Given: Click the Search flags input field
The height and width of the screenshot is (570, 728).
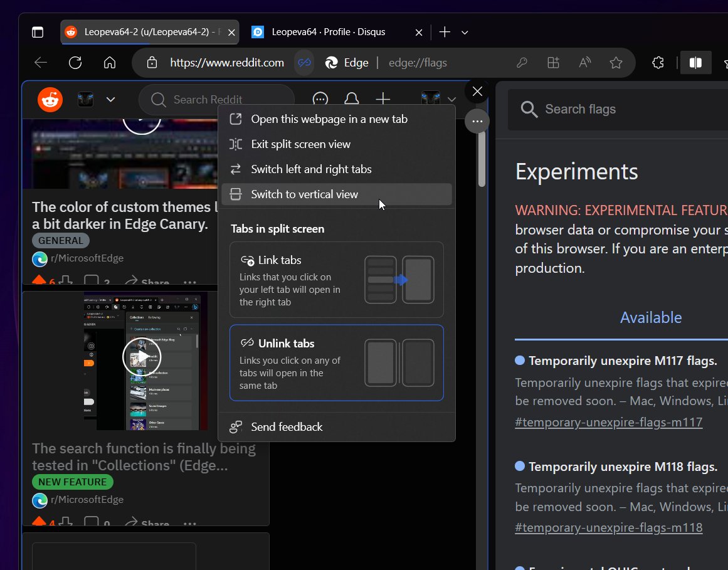Looking at the screenshot, I should (621, 109).
